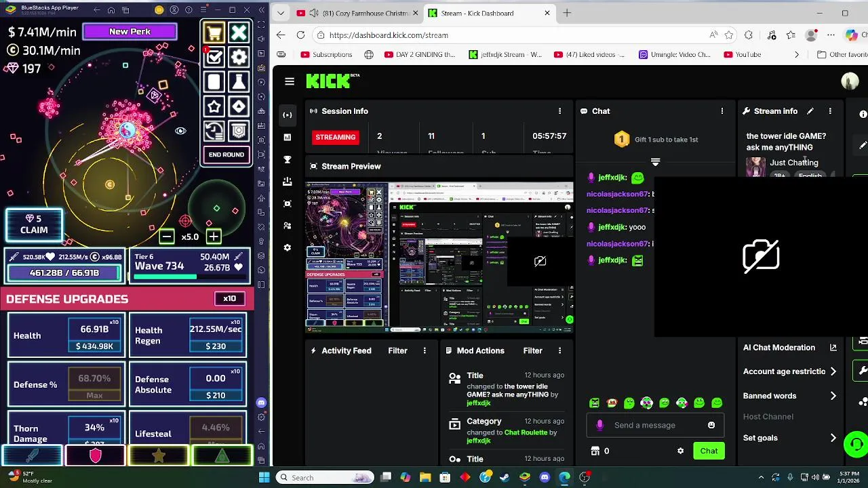Viewport: 868px width, 488px height.
Task: Close the game menu with the X icon
Action: pyautogui.click(x=239, y=33)
